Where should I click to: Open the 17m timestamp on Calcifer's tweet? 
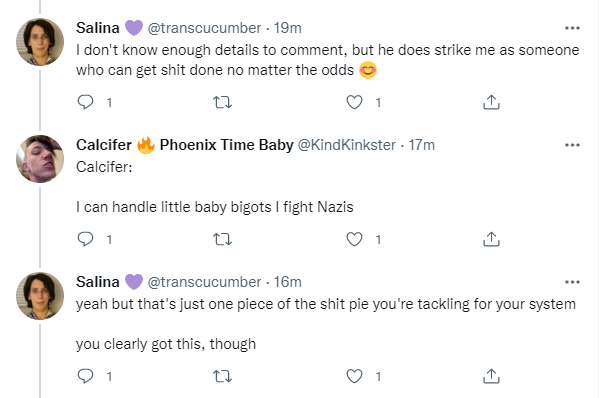pyautogui.click(x=422, y=145)
